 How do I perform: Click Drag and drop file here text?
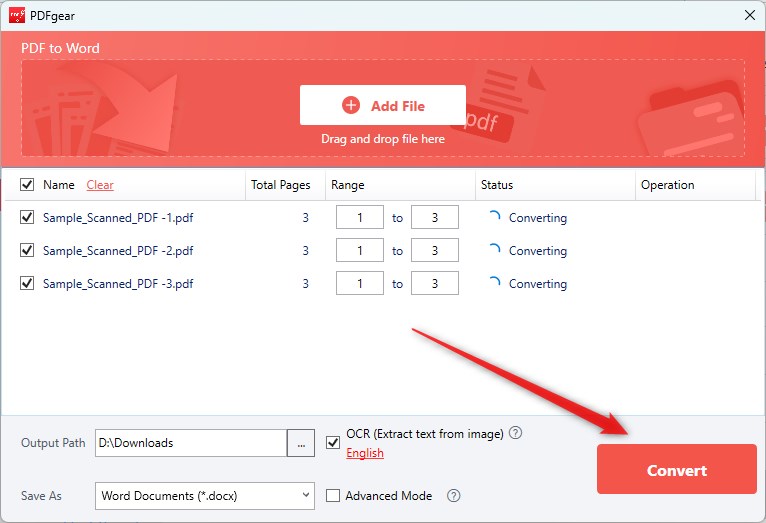[383, 139]
